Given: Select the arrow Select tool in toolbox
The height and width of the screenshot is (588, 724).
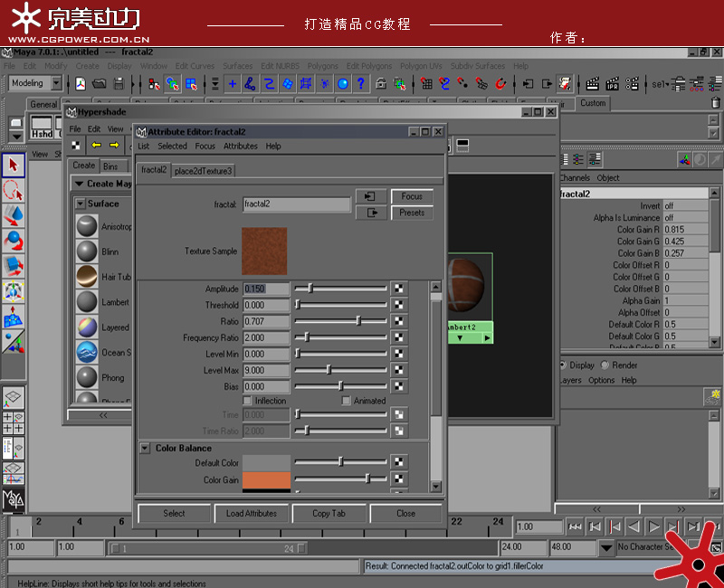Looking at the screenshot, I should 13,166.
